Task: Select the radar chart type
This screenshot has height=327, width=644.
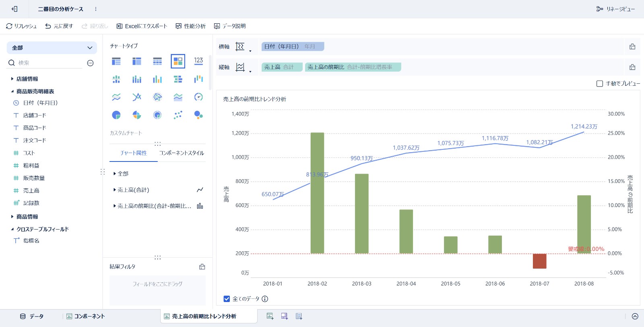Action: 157,97
